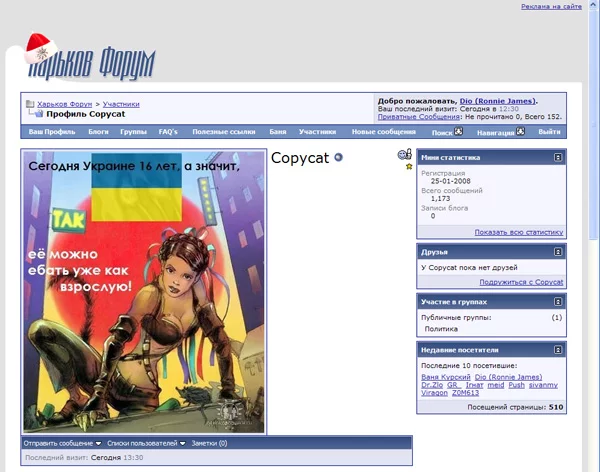Open visitor Ignat profile
The image size is (600, 472).
(474, 385)
